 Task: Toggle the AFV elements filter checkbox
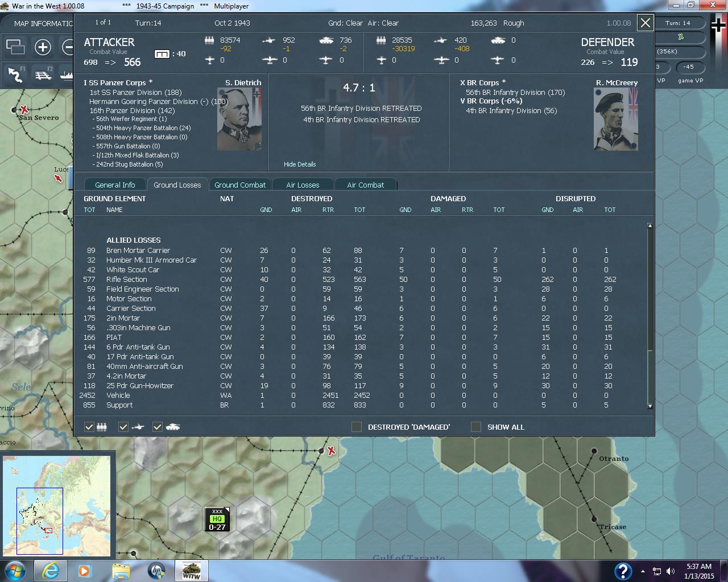[x=158, y=427]
